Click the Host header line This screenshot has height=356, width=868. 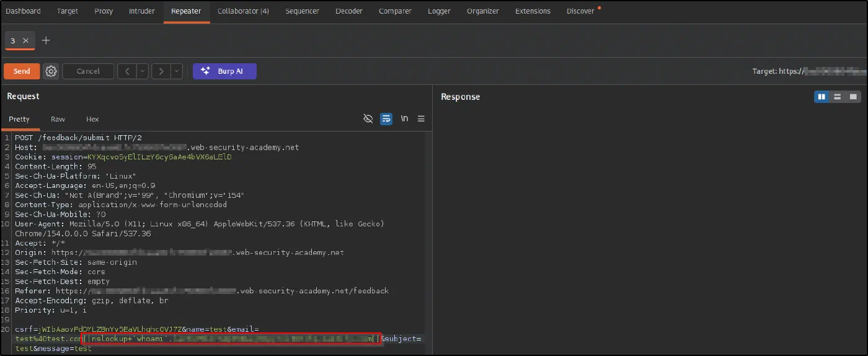[157, 148]
